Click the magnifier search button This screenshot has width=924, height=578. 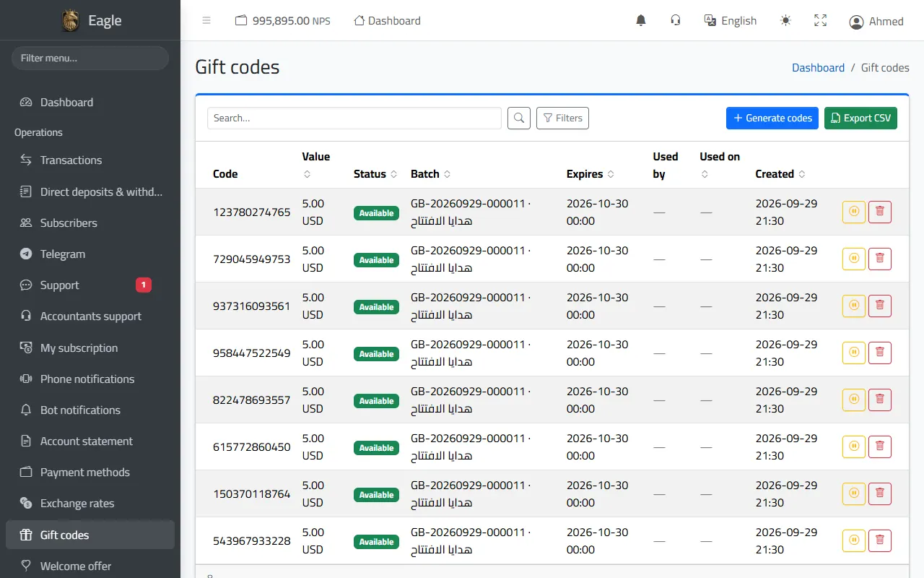519,118
